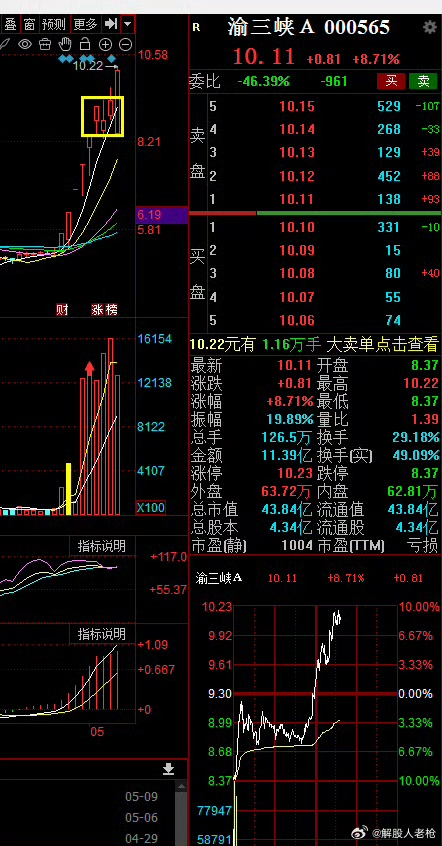Select the hand pan tool
The image size is (442, 846).
(x=65, y=44)
